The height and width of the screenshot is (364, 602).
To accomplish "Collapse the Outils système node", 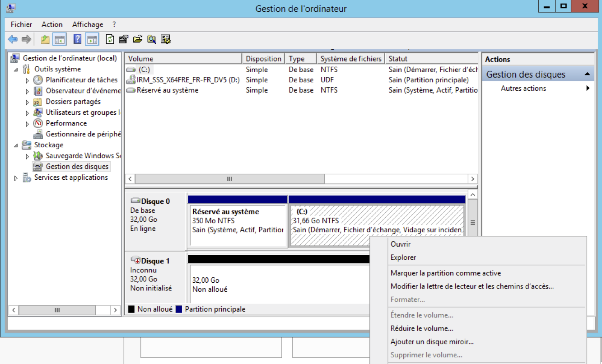I will [x=16, y=70].
